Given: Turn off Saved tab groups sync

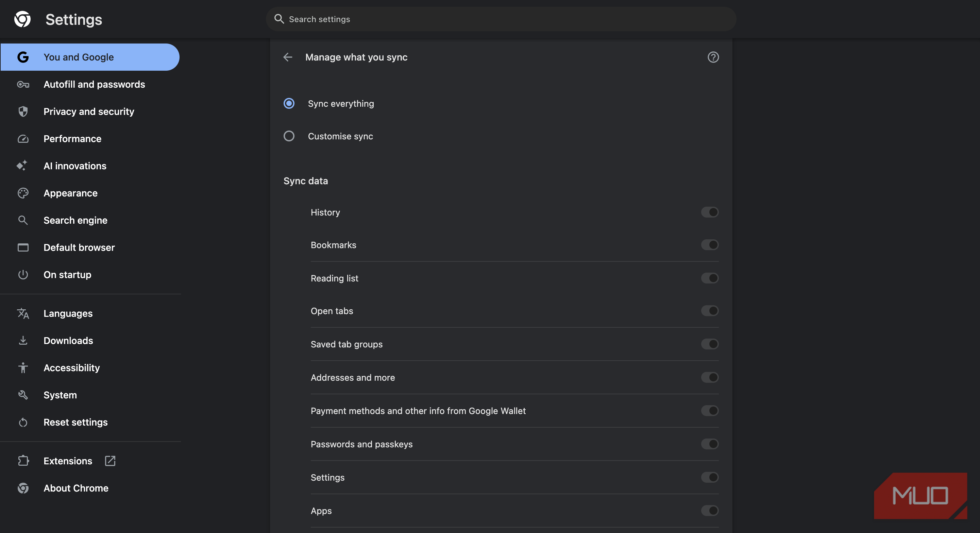Looking at the screenshot, I should click(710, 344).
